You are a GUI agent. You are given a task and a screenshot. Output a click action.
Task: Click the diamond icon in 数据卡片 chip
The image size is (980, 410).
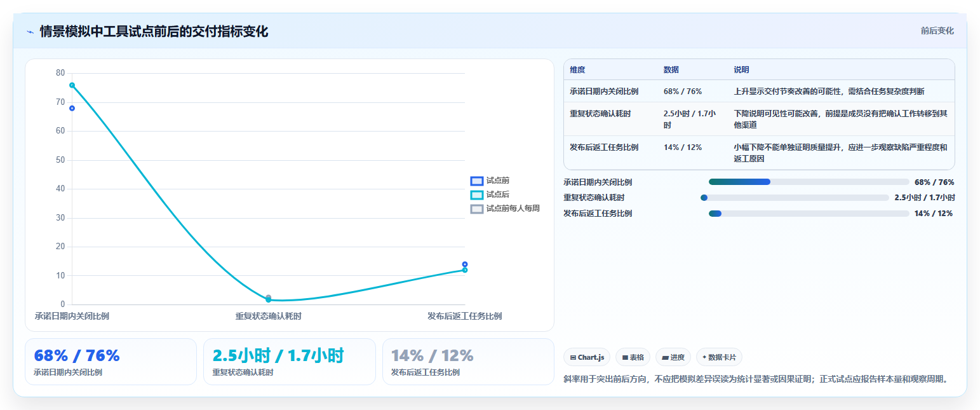pos(704,357)
